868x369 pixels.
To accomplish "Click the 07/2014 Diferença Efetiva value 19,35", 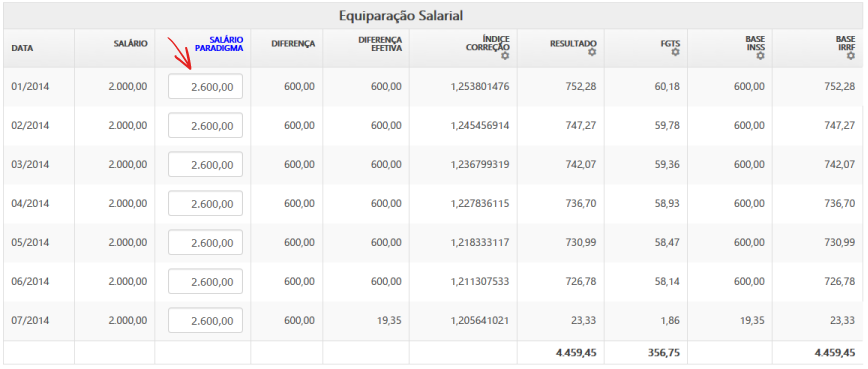I will coord(390,320).
